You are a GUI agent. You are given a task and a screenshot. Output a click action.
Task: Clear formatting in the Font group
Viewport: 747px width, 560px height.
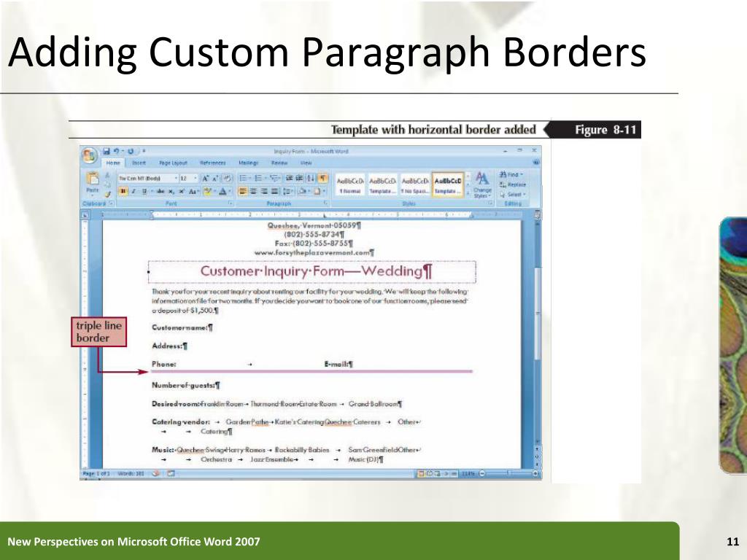click(x=228, y=178)
